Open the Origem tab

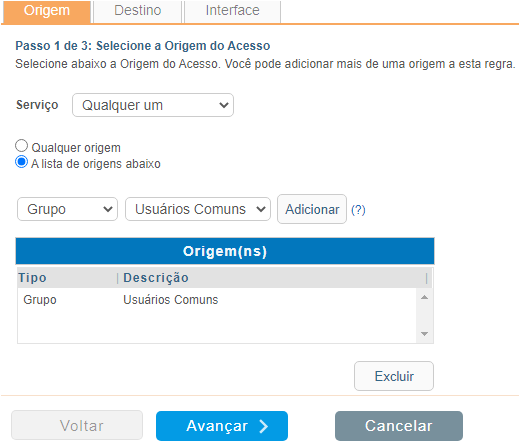pos(47,11)
